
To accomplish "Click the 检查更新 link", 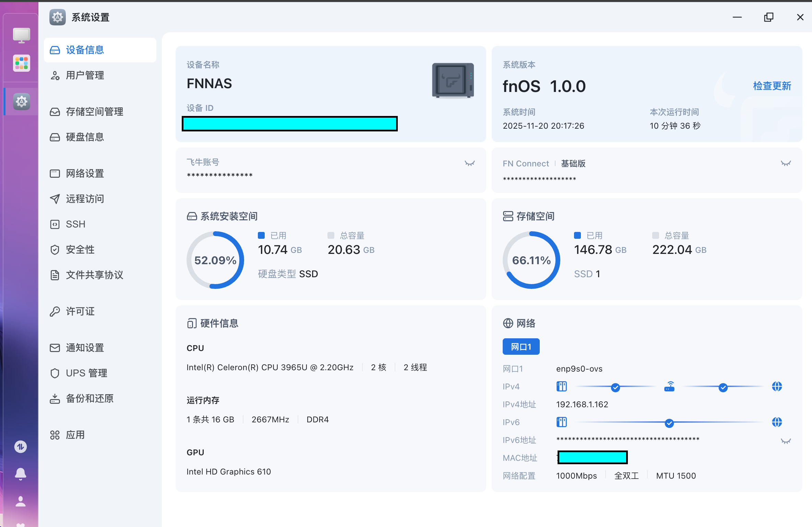I will (x=772, y=86).
